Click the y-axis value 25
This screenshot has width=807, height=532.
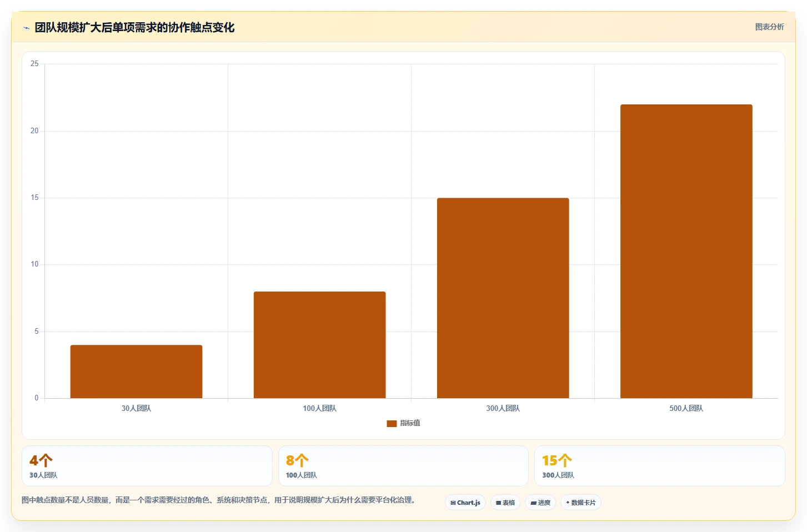click(x=34, y=64)
